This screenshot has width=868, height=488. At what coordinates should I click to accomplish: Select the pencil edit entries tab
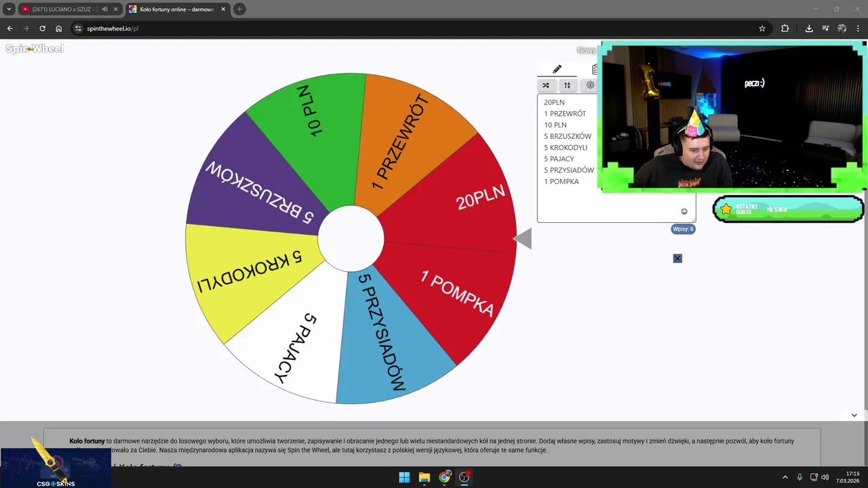tap(557, 69)
